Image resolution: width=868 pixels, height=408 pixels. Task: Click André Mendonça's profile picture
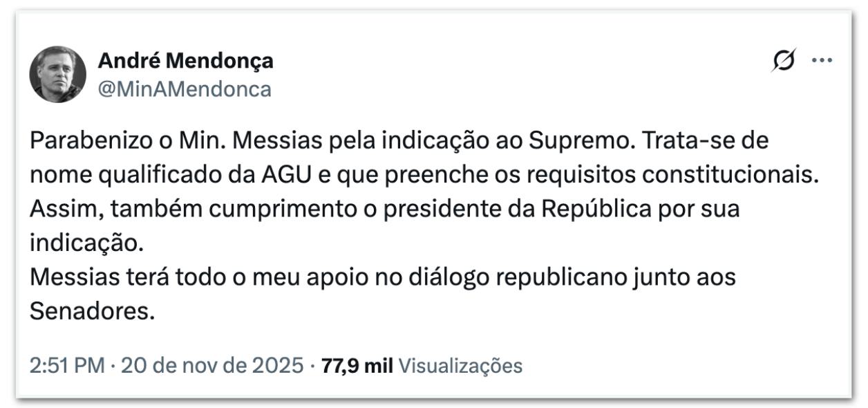[x=58, y=75]
